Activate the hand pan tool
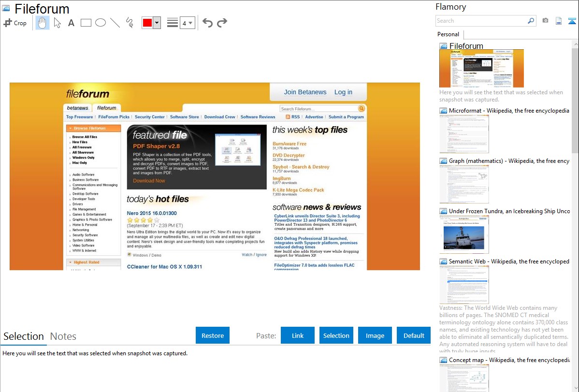 43,23
